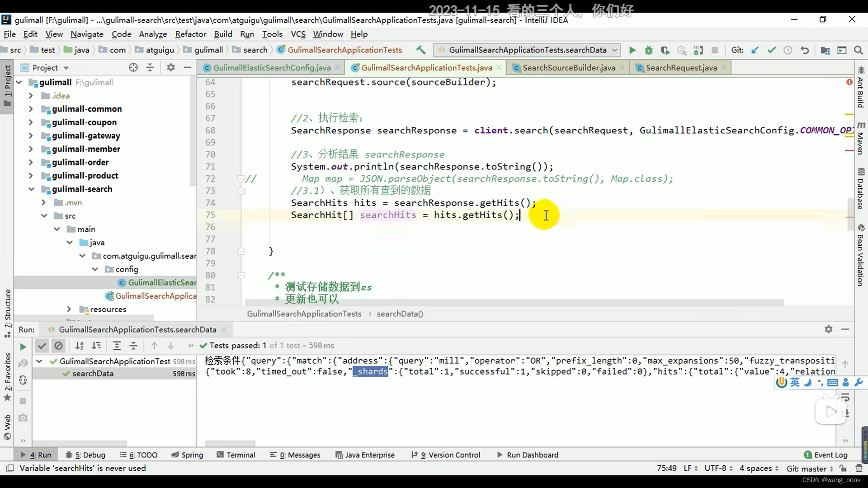Close the GulimallSearchApplicationTests.java tab
Image resolution: width=868 pixels, height=488 pixels.
(499, 67)
